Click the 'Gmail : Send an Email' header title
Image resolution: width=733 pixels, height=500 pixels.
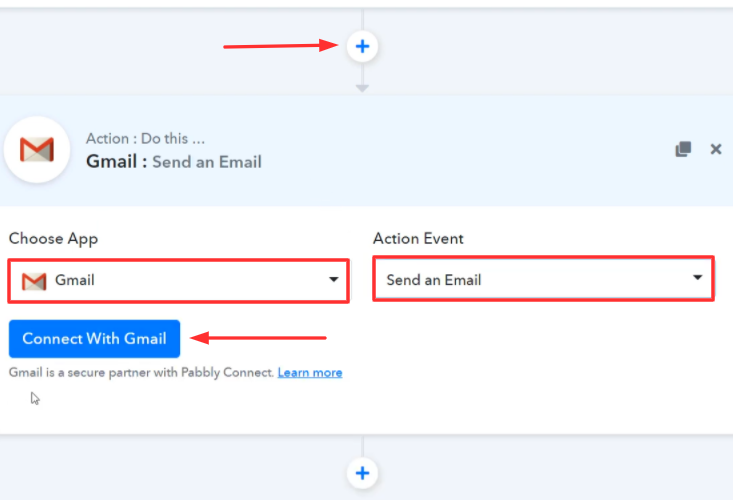click(174, 162)
